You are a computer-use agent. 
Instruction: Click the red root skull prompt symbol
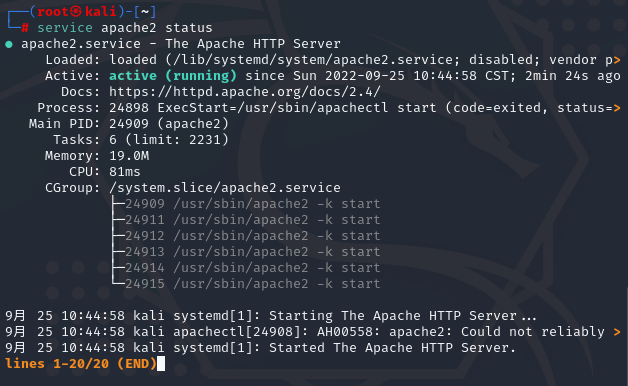coord(76,11)
